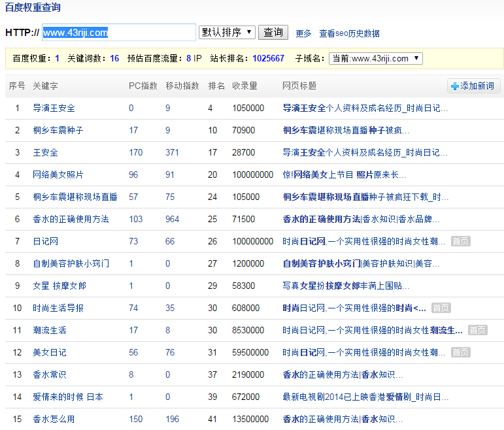Screen dimensions: 504x430
Task: Click the 添加新词 plus button
Action: [474, 86]
